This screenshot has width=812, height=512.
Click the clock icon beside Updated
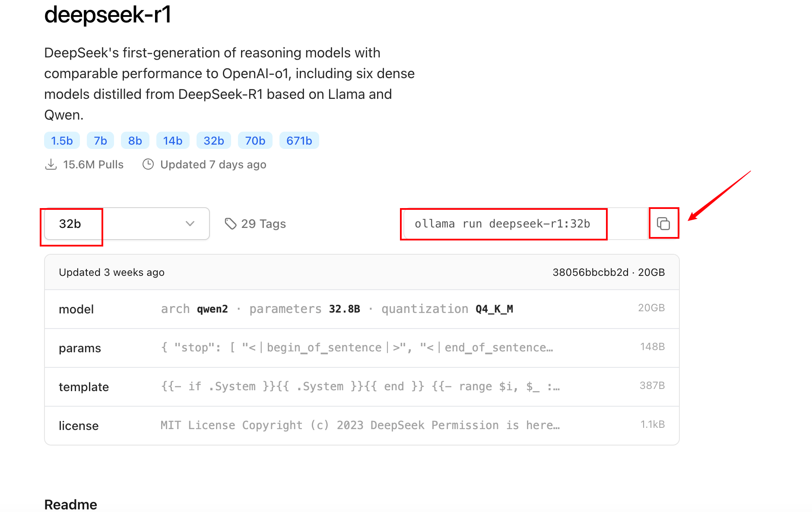coord(148,164)
